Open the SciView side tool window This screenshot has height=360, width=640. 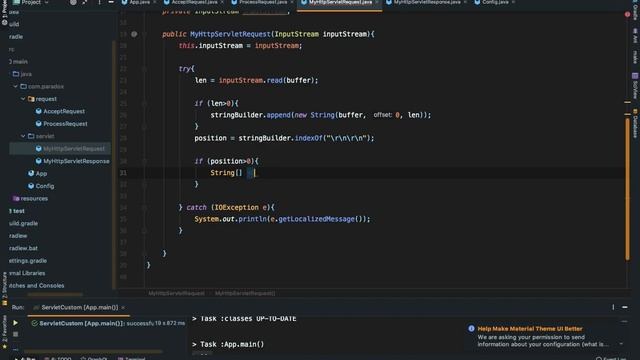tap(635, 86)
